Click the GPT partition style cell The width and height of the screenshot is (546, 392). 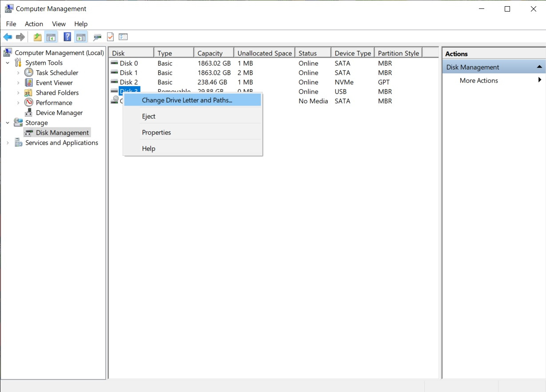pyautogui.click(x=384, y=82)
